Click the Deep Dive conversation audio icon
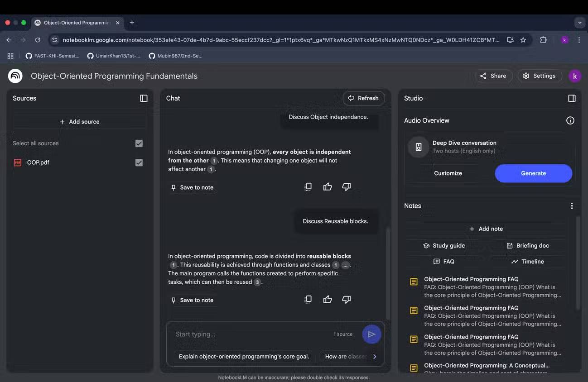 tap(418, 147)
